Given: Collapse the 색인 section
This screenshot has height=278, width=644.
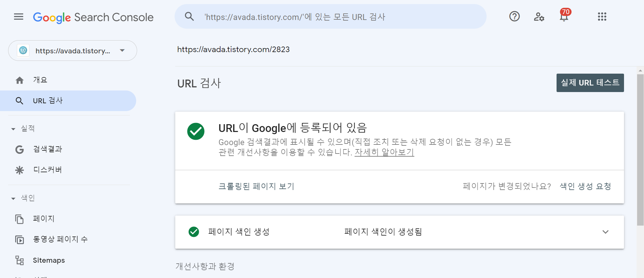Looking at the screenshot, I should [x=13, y=198].
